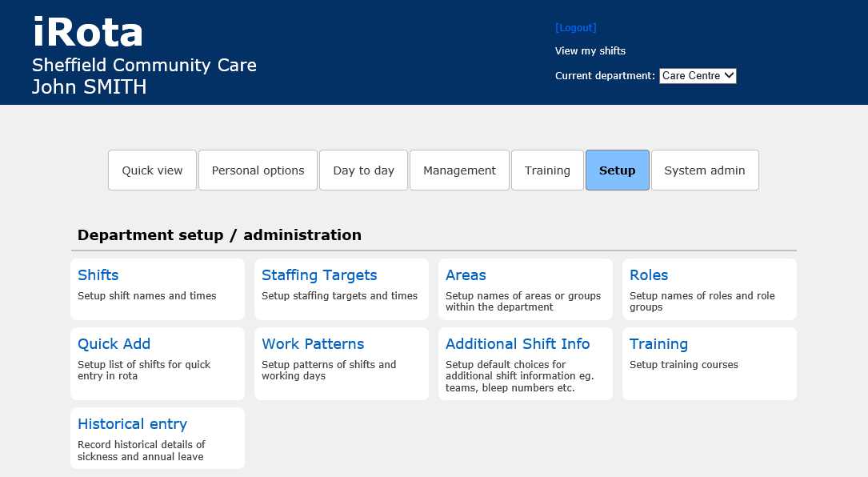Open the Areas setup link
Image resolution: width=868 pixels, height=477 pixels.
click(466, 275)
